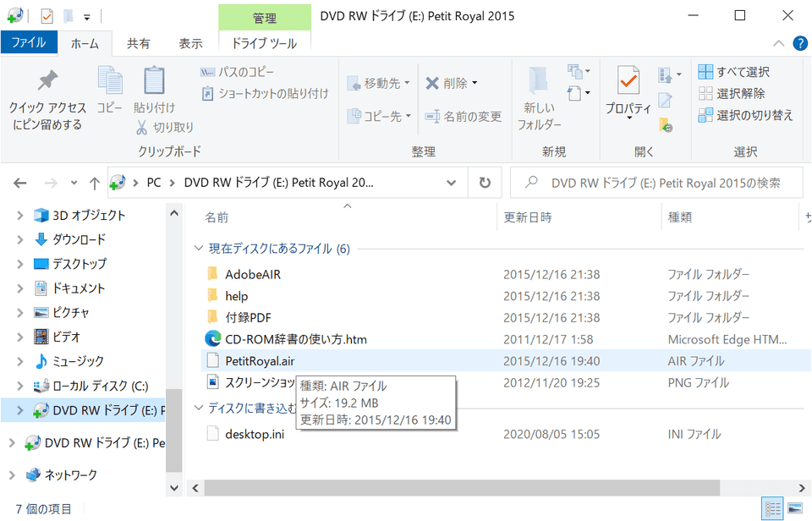Switch to the 表示 ribbon tab
Viewport: 812px width, 521px height.
[191, 43]
